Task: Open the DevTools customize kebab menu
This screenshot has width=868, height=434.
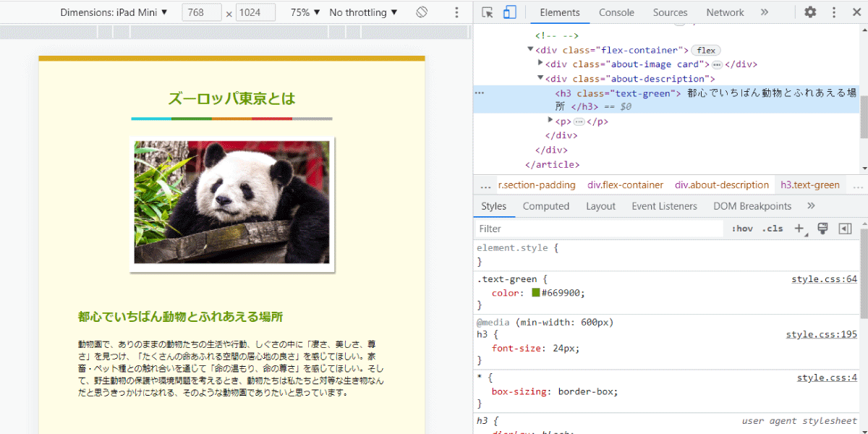Action: coord(834,12)
